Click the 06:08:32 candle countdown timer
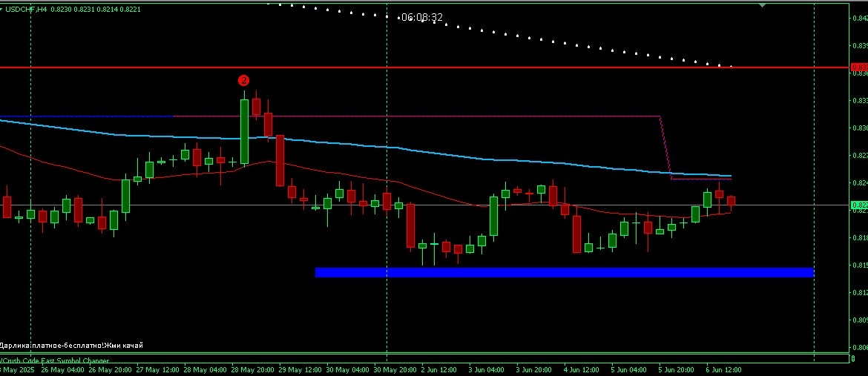Image resolution: width=868 pixels, height=376 pixels. tap(422, 18)
